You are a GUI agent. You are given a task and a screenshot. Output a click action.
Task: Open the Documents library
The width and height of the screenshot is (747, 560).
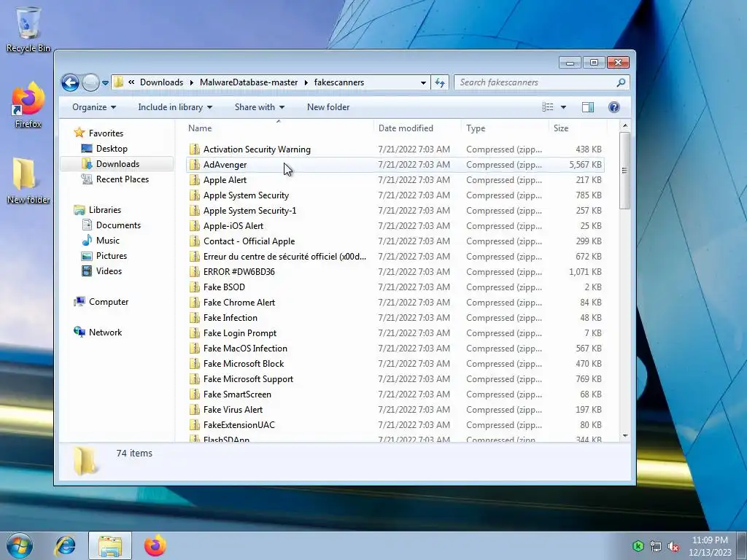point(118,225)
